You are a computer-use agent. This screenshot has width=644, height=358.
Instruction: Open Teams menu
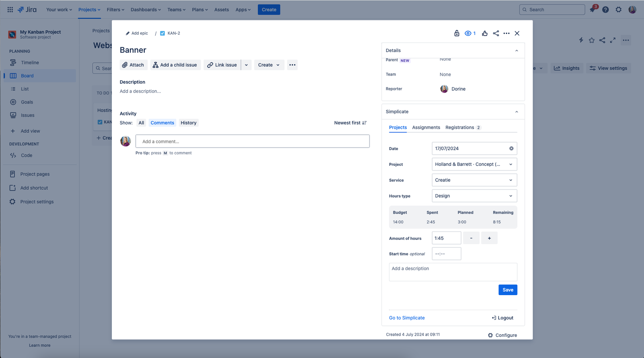(x=177, y=10)
